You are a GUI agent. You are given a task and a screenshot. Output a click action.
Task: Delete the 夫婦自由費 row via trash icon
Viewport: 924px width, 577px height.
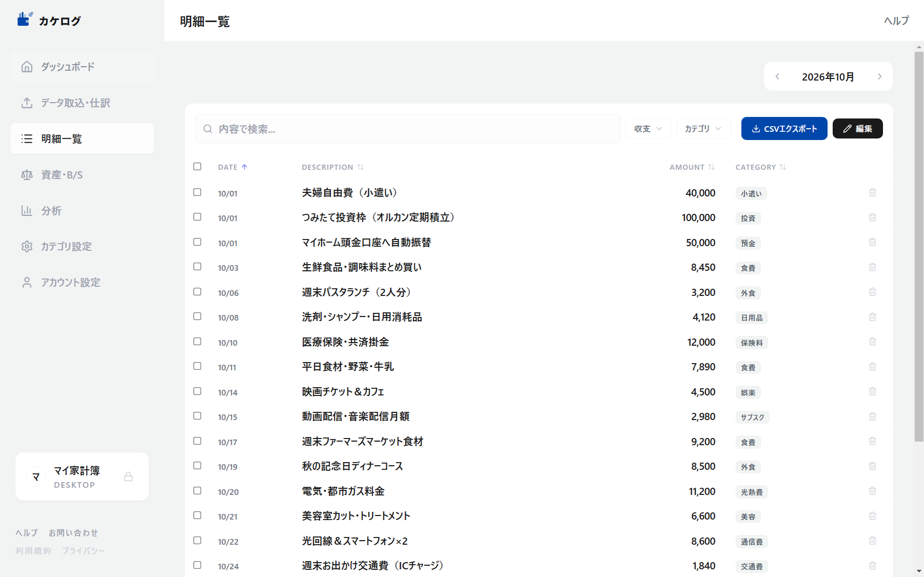point(872,192)
